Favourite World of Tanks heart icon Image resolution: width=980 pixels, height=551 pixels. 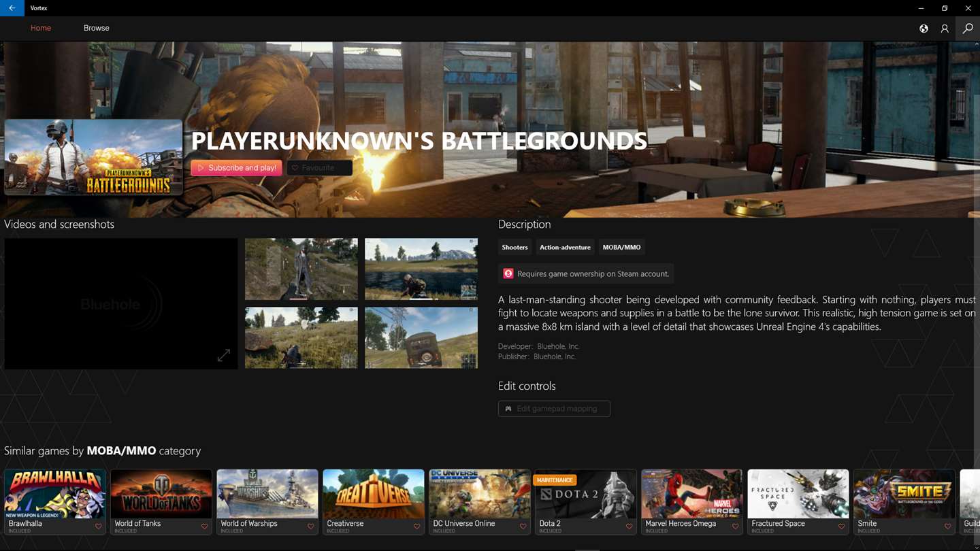(204, 526)
